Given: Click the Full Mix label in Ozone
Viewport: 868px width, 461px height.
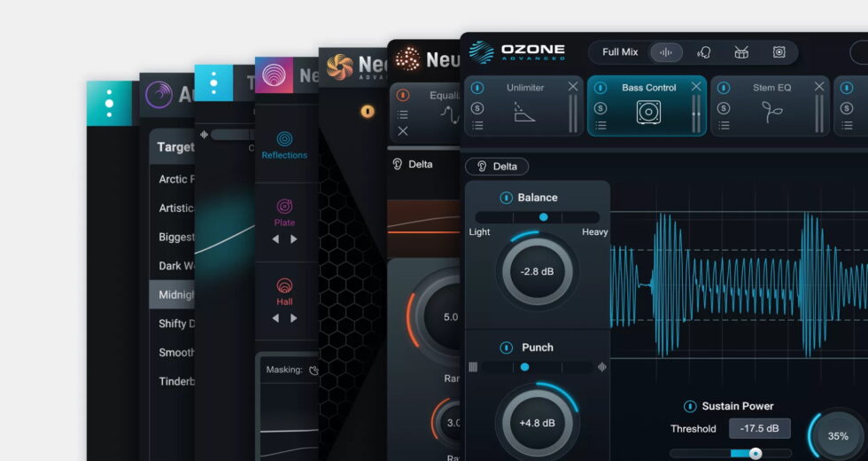Looking at the screenshot, I should pos(620,52).
